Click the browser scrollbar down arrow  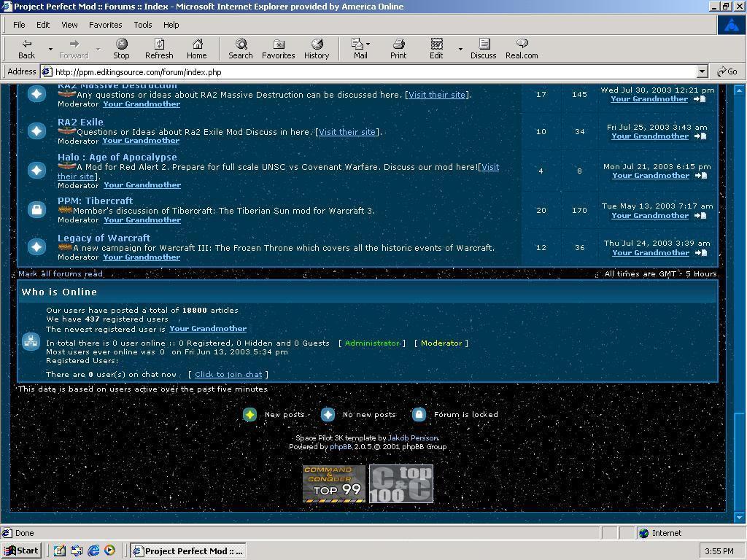point(740,517)
